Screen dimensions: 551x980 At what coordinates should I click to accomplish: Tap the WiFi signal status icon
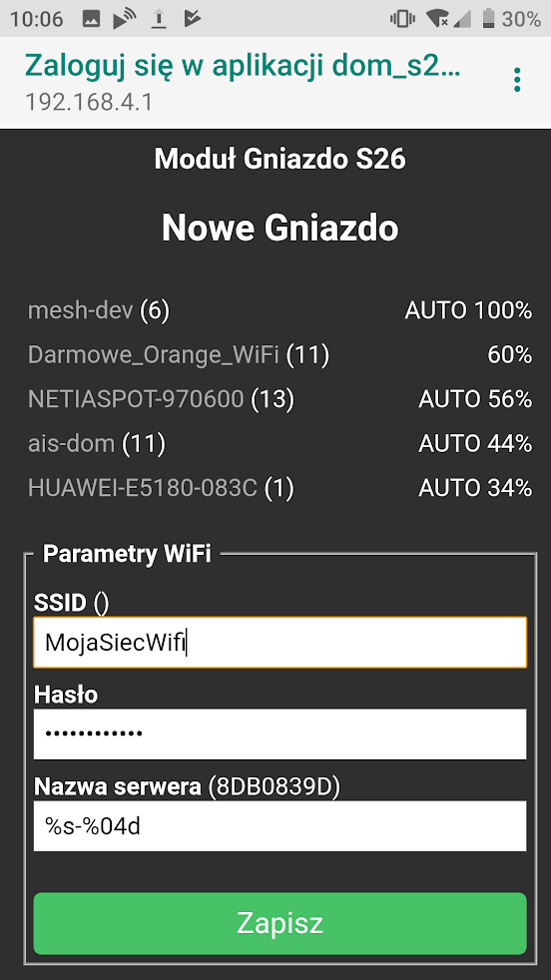click(436, 19)
